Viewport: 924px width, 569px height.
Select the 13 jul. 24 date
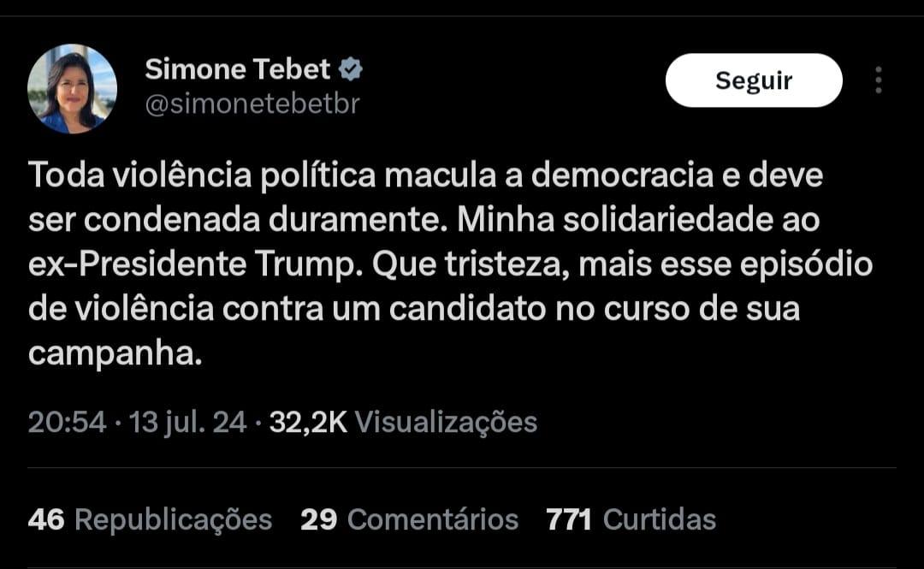coord(188,422)
